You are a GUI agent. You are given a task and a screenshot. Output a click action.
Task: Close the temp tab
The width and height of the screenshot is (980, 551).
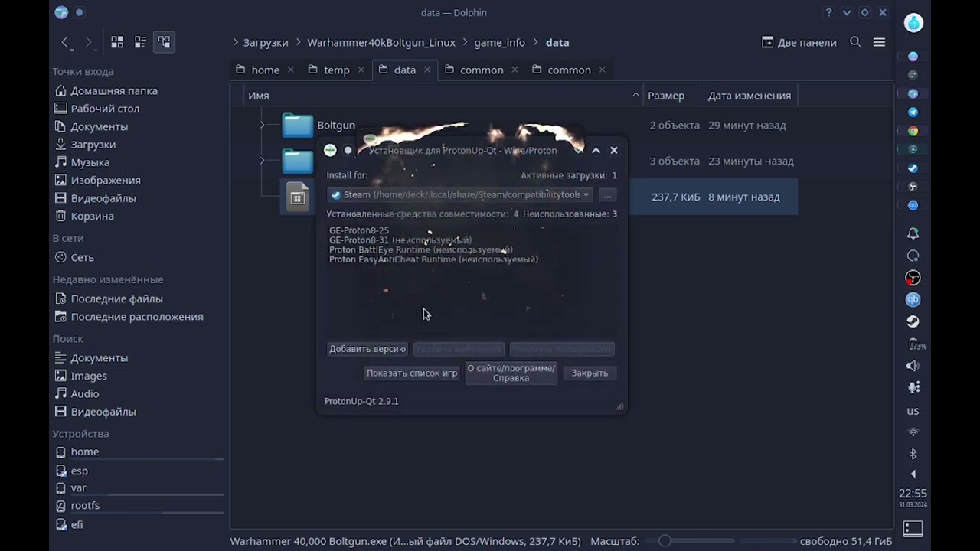click(x=361, y=70)
